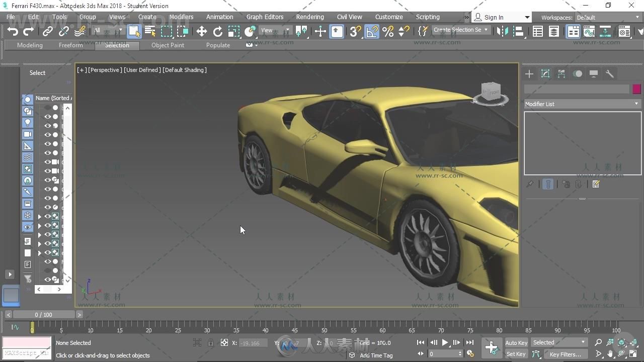
Task: Choose the Unlink Selection tool
Action: pyautogui.click(x=64, y=32)
